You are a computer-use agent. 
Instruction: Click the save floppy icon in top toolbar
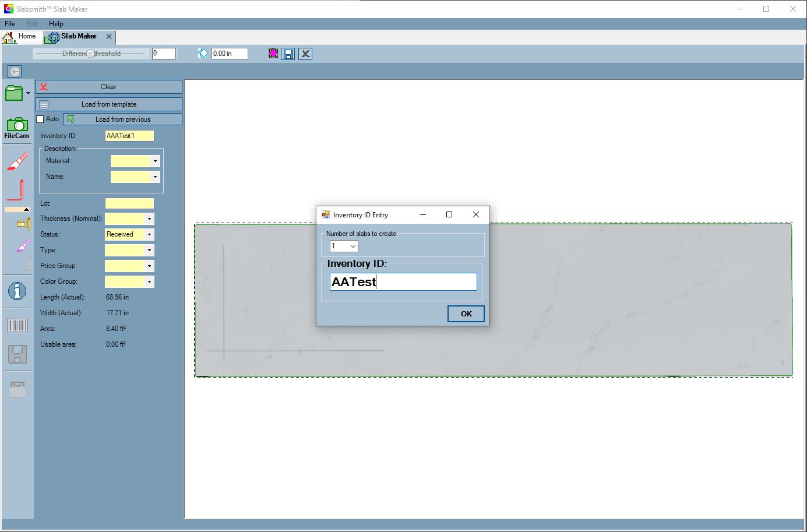coord(288,54)
